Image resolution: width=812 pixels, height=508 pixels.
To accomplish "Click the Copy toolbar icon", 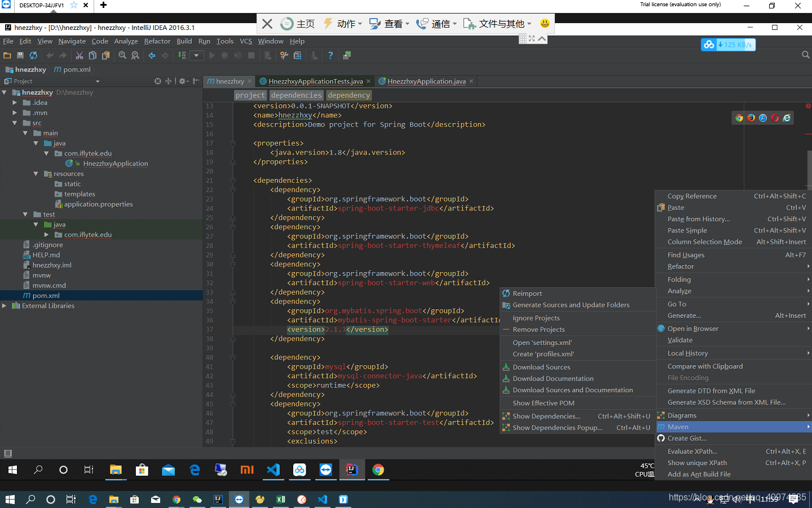I will [92, 55].
